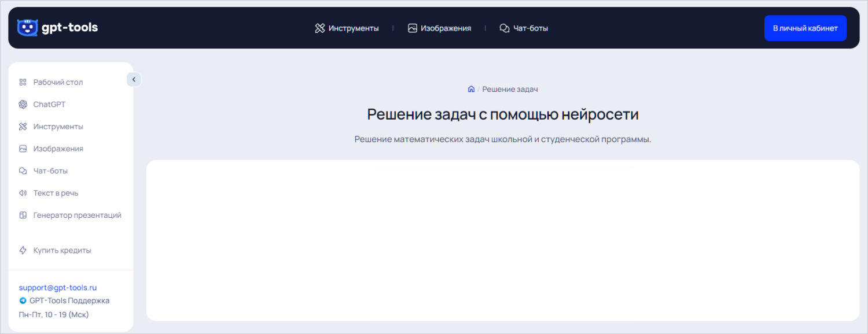Click the Telegram icon beside GPT-Tools Поддержка
868x334 pixels.
[x=24, y=300]
